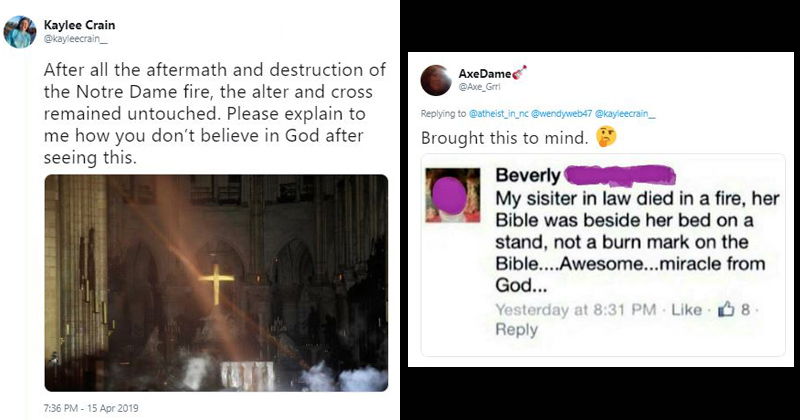Screen dimensions: 800x420
Task: Click the Kaylee Crain display name
Action: pyautogui.click(x=79, y=25)
